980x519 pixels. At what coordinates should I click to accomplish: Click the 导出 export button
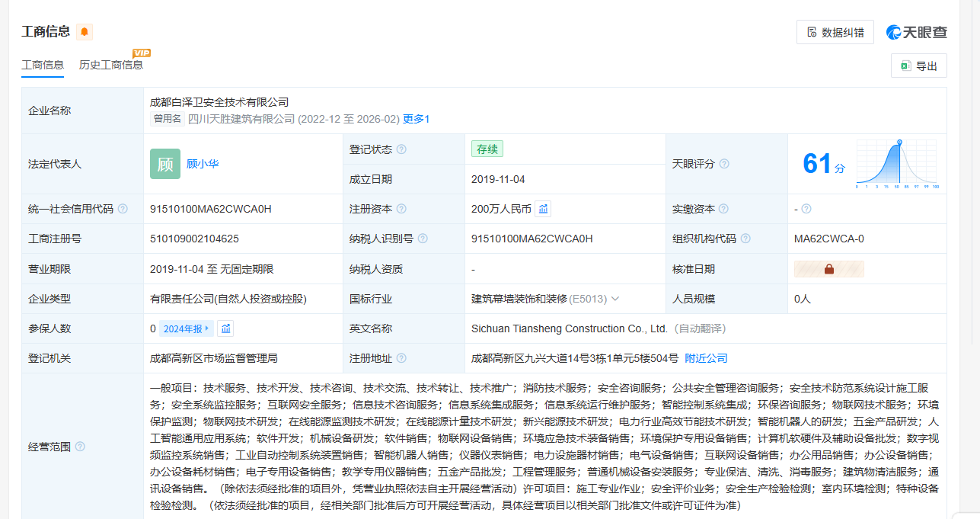(x=918, y=66)
